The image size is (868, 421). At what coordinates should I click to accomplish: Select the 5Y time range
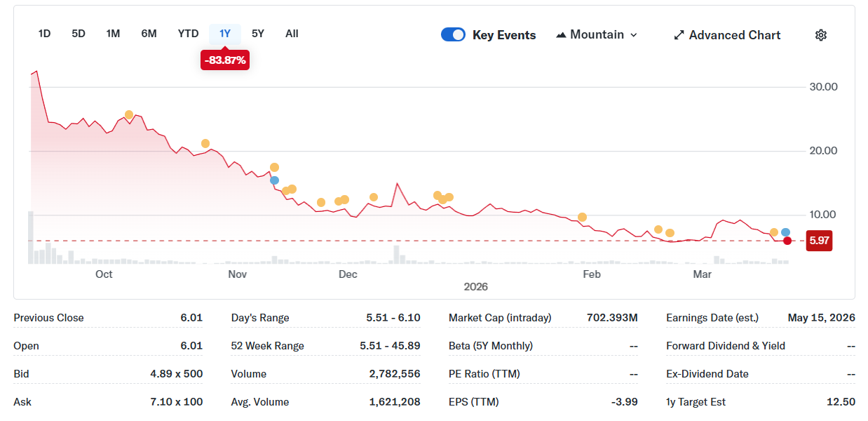(258, 34)
